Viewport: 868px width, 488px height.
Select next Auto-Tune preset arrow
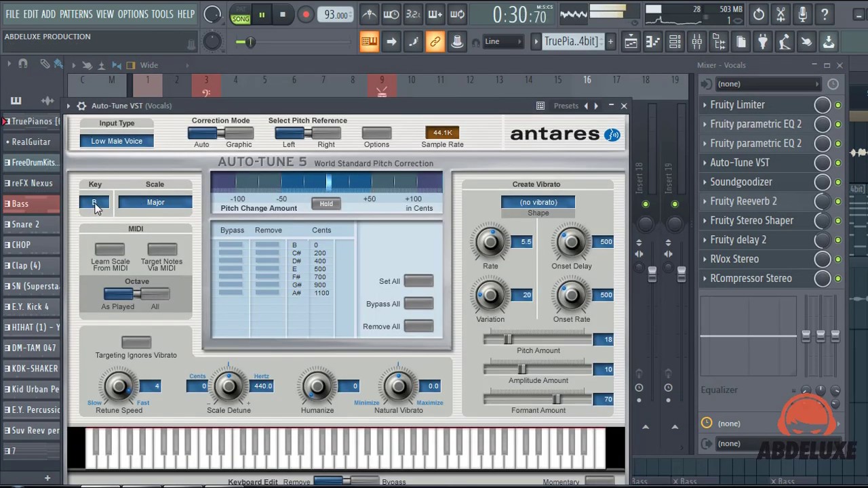(x=596, y=106)
